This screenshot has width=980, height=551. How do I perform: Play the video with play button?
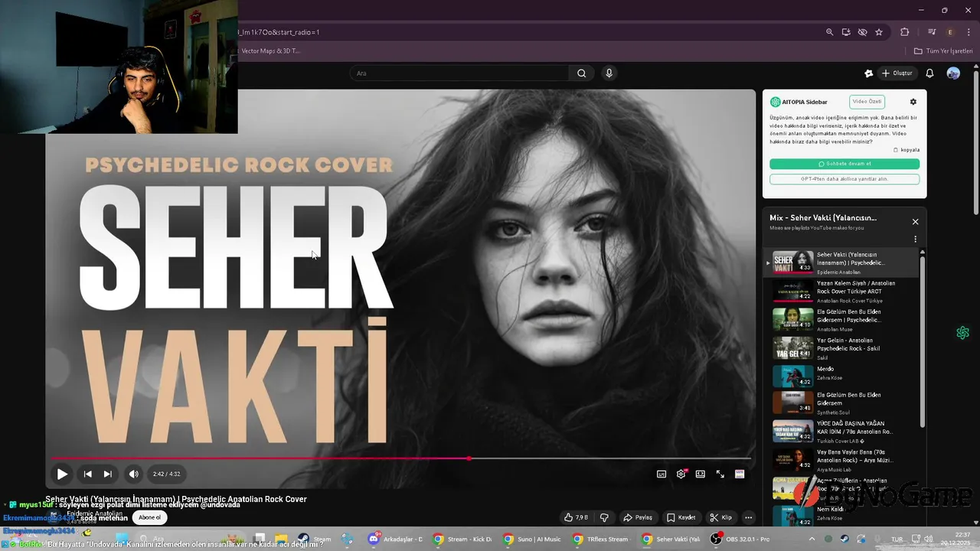coord(62,474)
